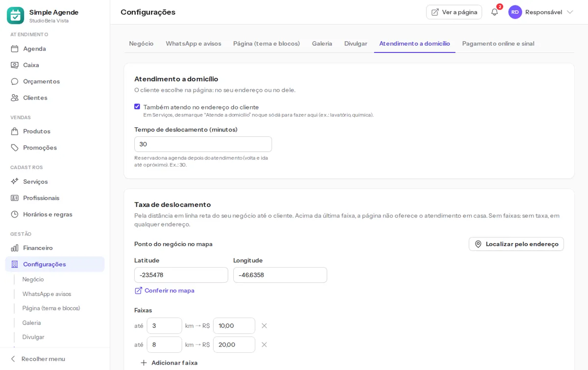Switch to WhatsApp e avisos tab
Viewport: 588px width, 370px height.
[x=194, y=44]
